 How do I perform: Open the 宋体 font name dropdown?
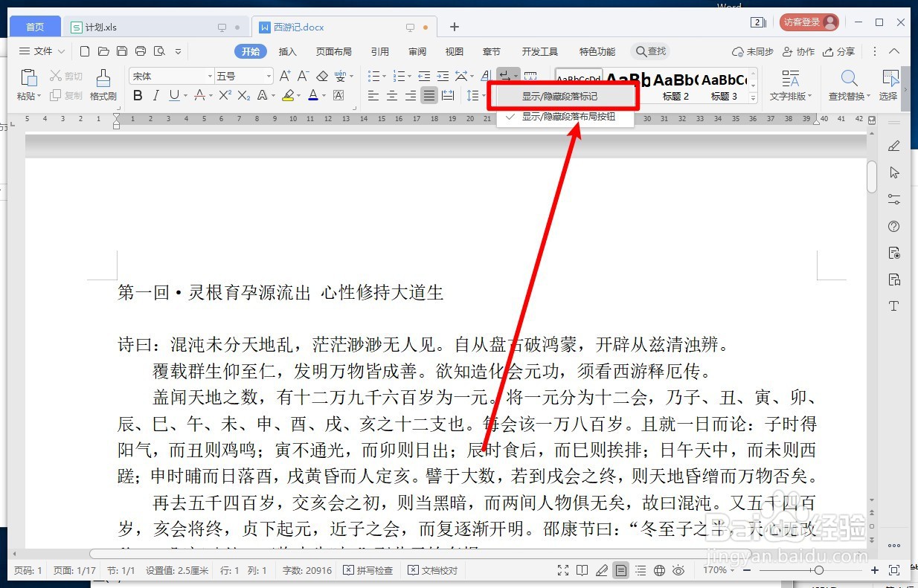pyautogui.click(x=211, y=75)
